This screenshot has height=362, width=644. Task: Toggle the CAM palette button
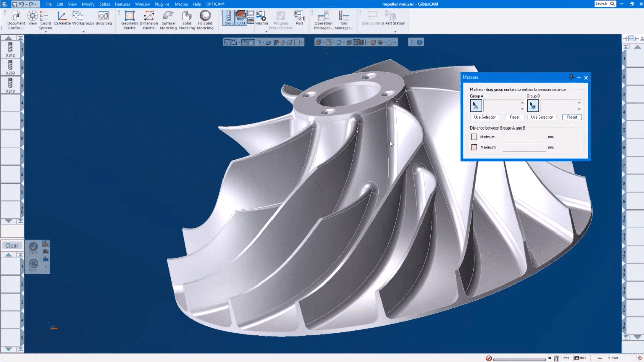241,18
